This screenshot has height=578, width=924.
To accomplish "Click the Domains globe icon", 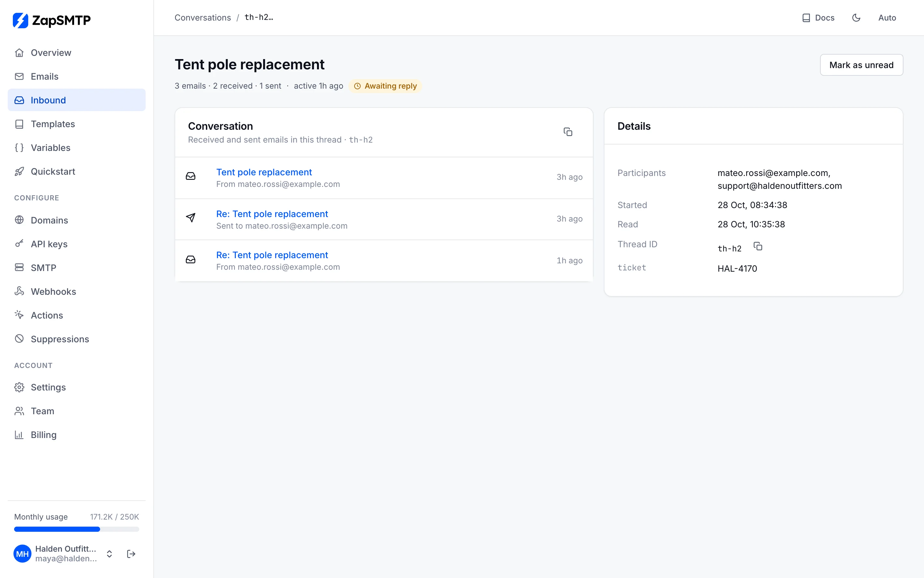I will (19, 220).
